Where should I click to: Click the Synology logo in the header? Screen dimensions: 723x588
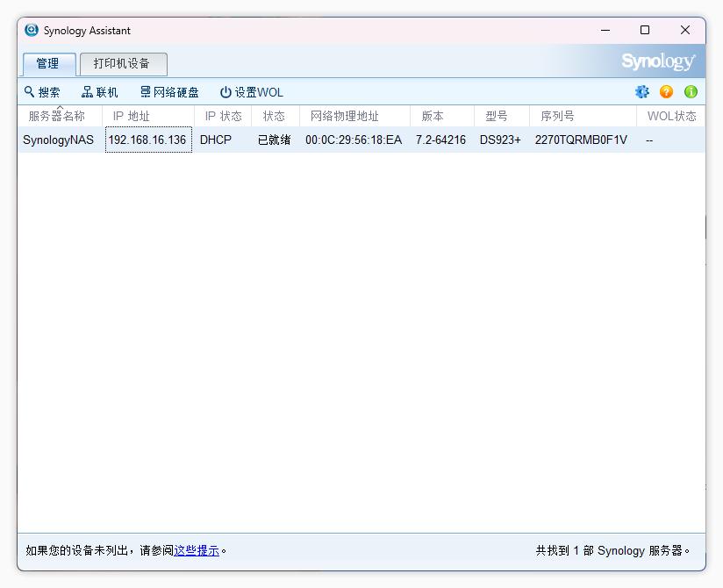[x=658, y=61]
